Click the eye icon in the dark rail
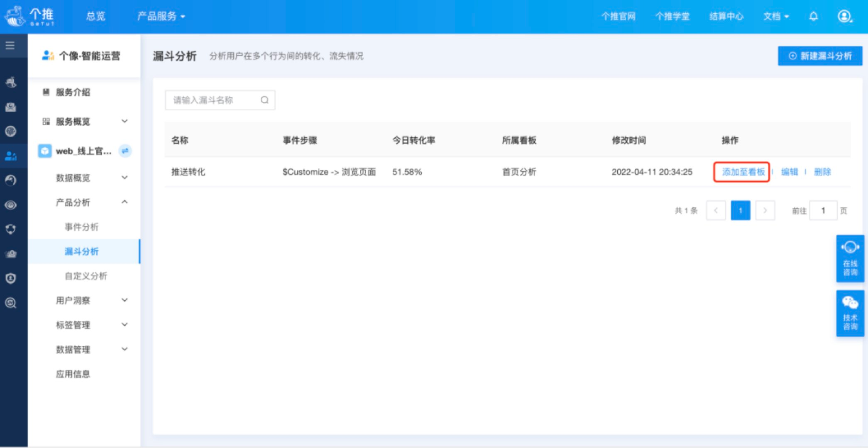The image size is (868, 448). [11, 205]
